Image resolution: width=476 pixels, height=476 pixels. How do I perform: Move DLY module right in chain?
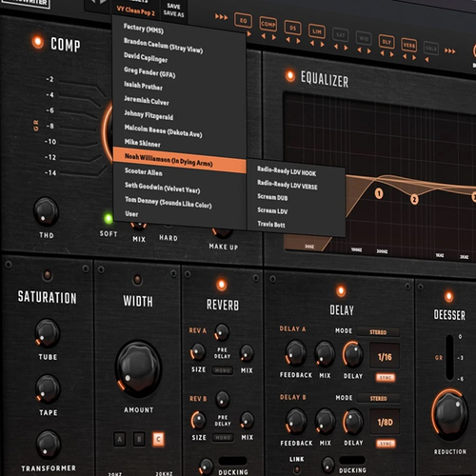392,54
